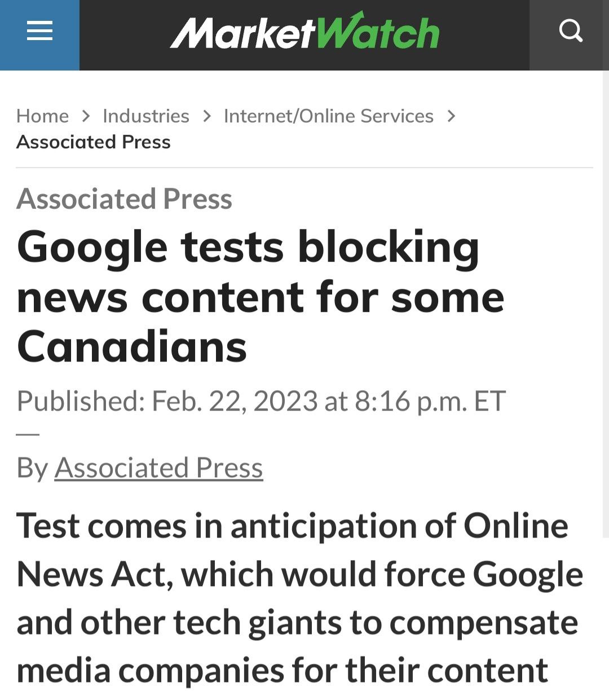Select the bold Associated Press breadcrumb

coord(94,142)
